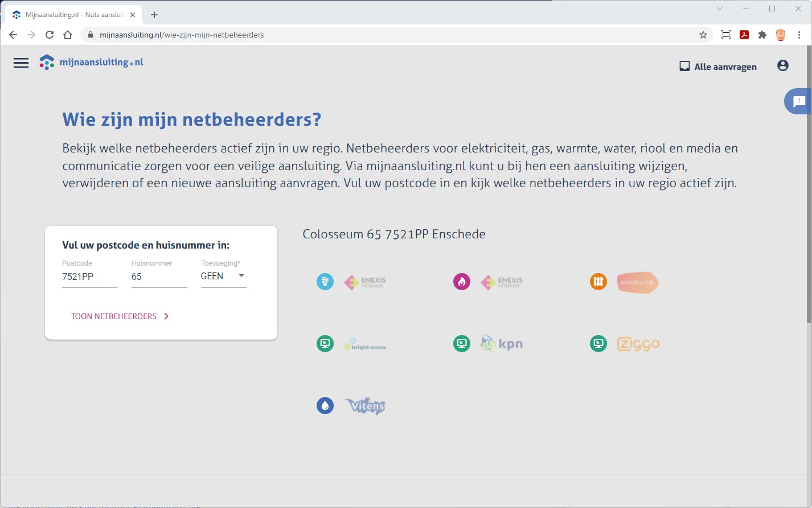Viewport: 812px width, 508px height.
Task: Open the hamburger navigation menu
Action: [21, 63]
